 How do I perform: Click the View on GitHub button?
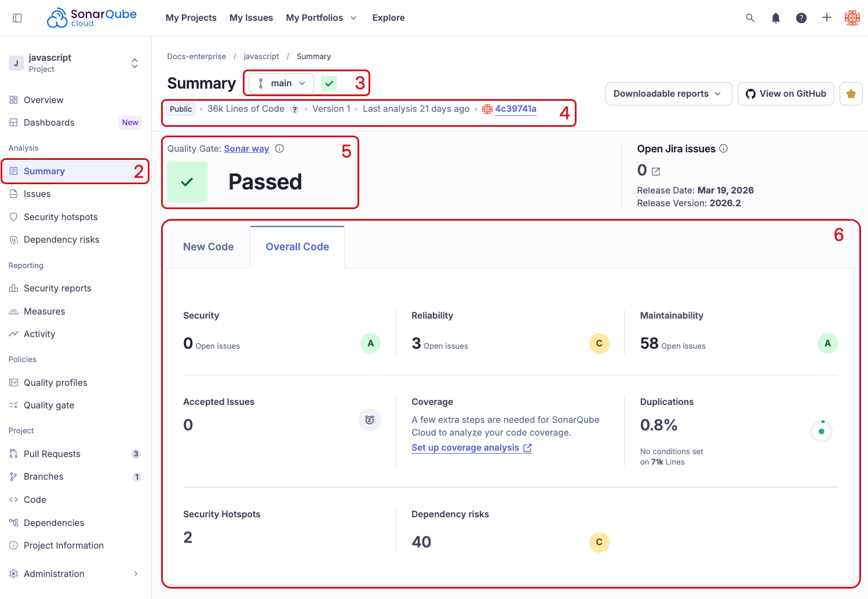(786, 94)
